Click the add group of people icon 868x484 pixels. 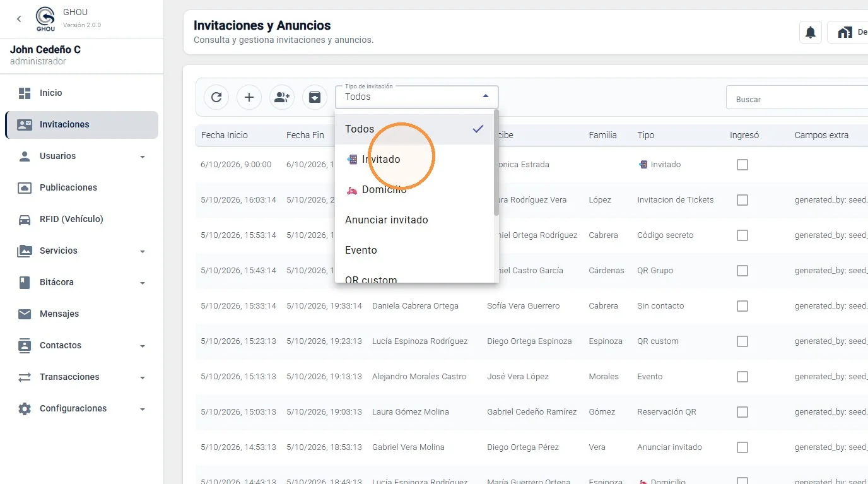[x=282, y=97]
